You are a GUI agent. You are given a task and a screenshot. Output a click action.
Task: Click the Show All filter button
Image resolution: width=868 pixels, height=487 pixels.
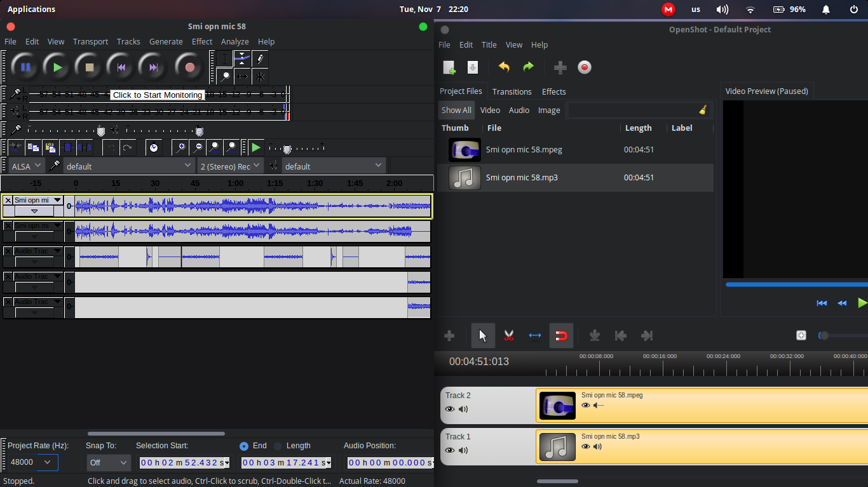coord(456,110)
